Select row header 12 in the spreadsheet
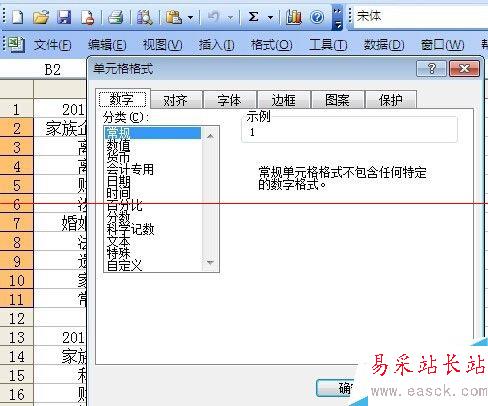488x406 pixels. coord(16,318)
